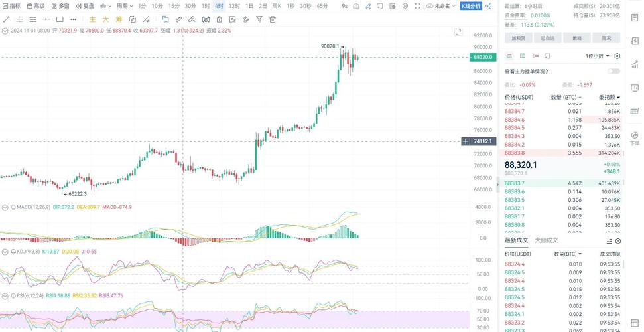Open the 周期 period dropdown

click(125, 6)
